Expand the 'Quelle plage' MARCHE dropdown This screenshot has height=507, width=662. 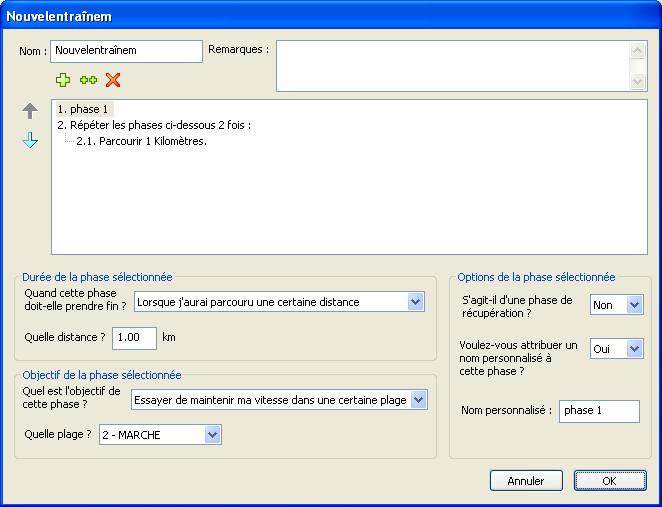[160, 435]
